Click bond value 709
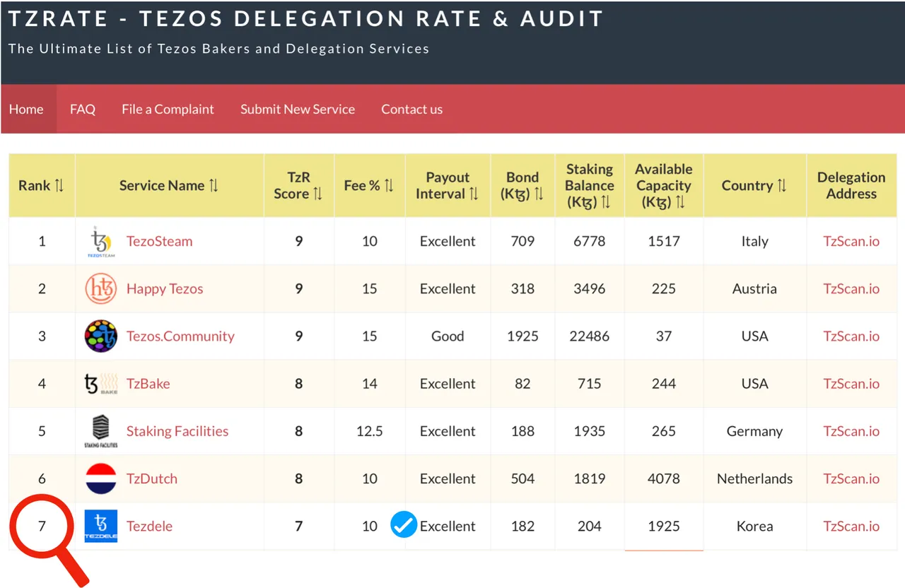Image resolution: width=905 pixels, height=588 pixels. [x=522, y=241]
